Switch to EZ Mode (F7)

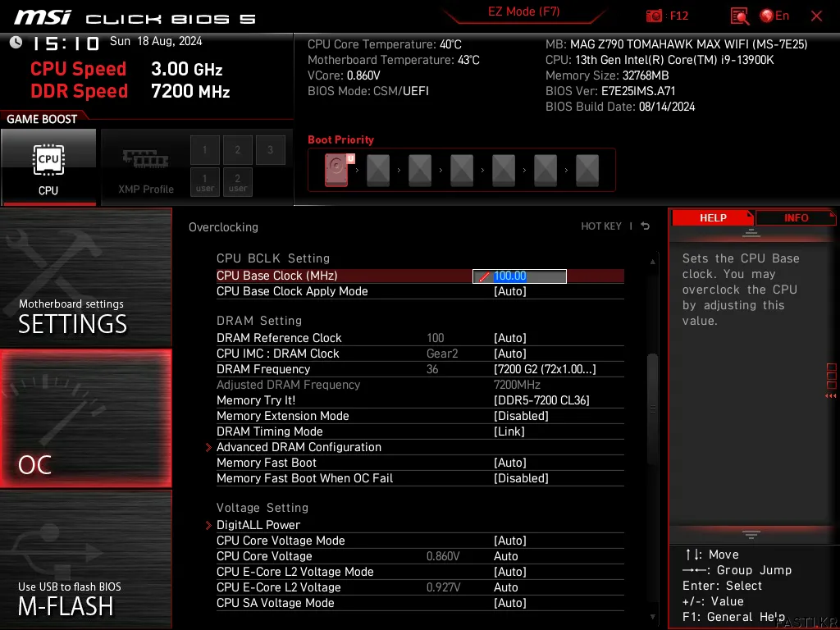coord(523,11)
